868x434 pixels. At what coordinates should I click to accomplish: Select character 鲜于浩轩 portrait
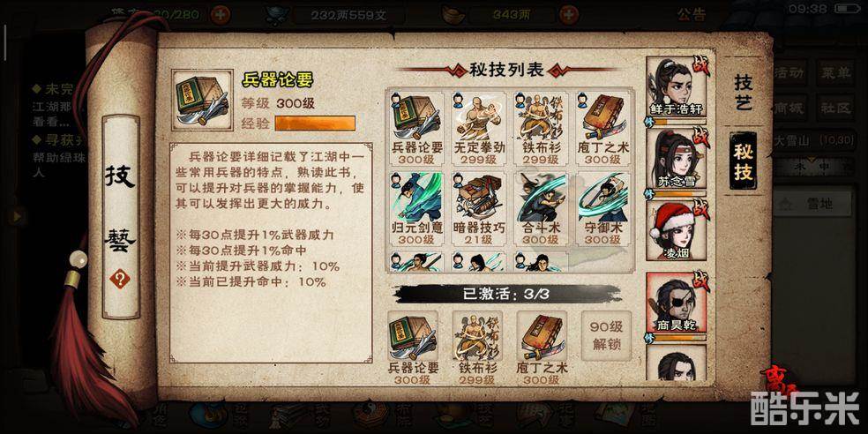677,87
